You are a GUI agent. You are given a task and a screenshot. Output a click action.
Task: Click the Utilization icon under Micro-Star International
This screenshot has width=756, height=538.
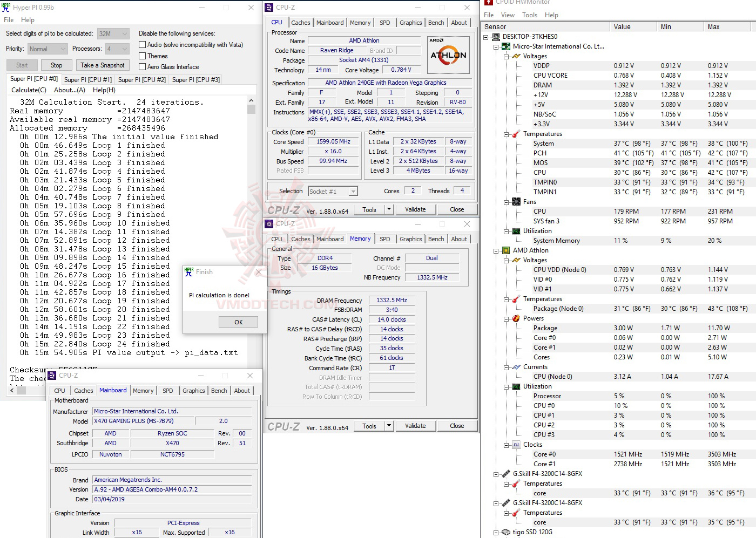click(x=516, y=231)
